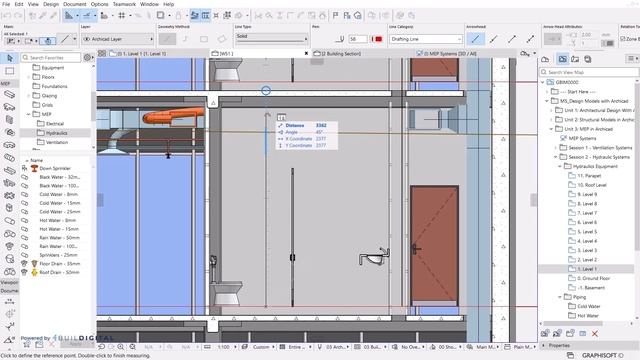Click the MEP duct tool in toolbox
Viewport: 640px width, 360px height.
9,95
